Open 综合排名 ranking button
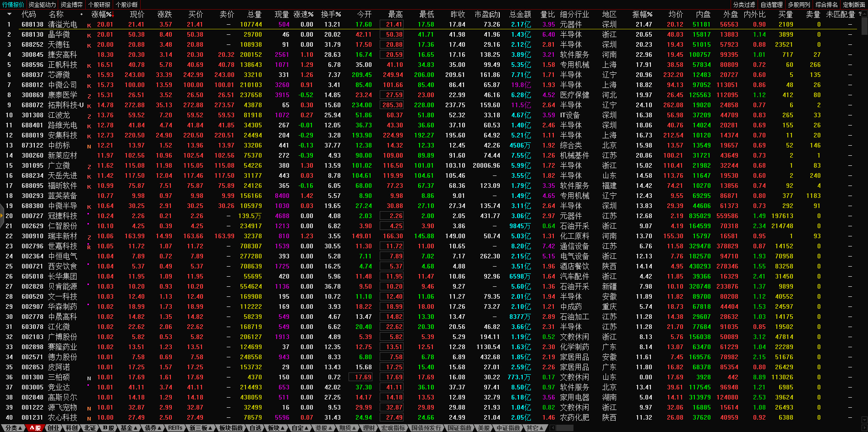 (x=826, y=5)
